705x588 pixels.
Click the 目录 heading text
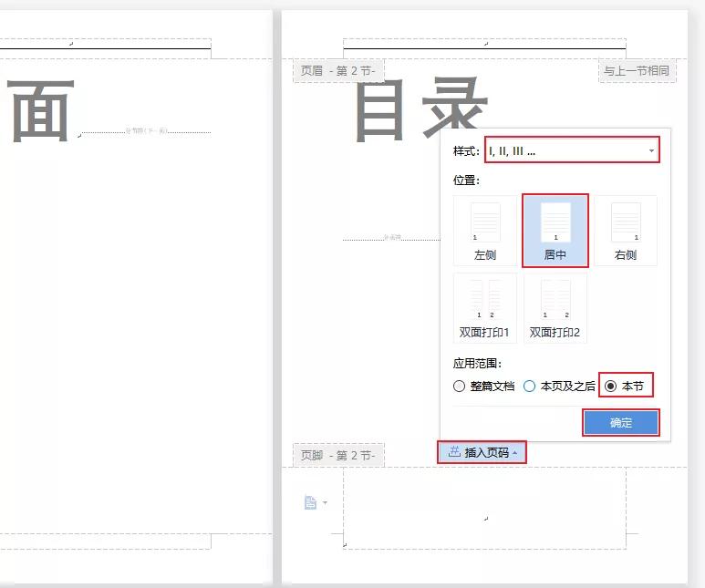pyautogui.click(x=421, y=108)
